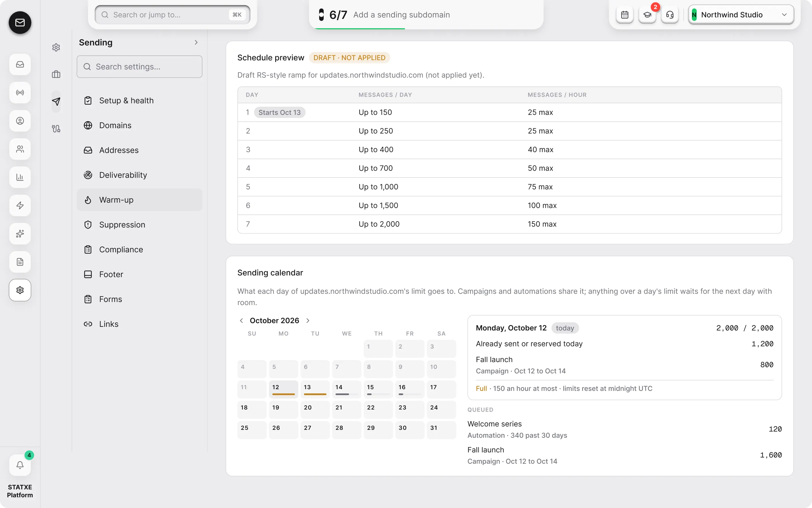Screen dimensions: 812x508
Task: Open the headset support icon
Action: 670,15
